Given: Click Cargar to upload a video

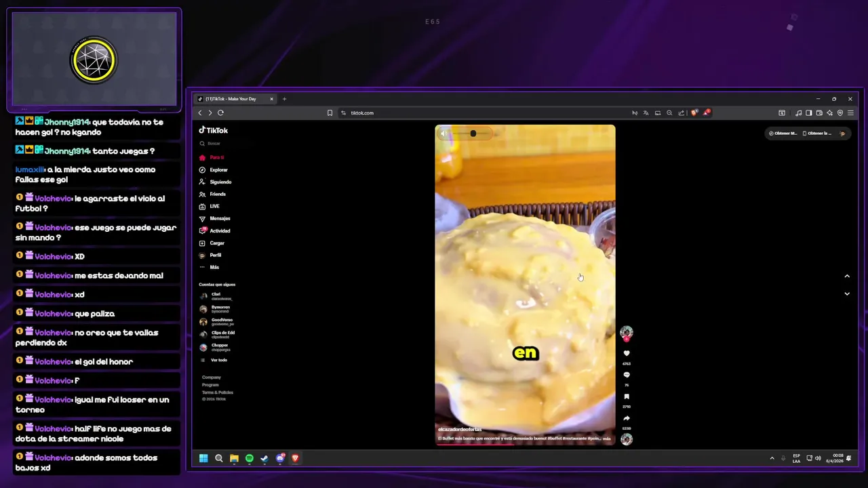Looking at the screenshot, I should (212, 243).
